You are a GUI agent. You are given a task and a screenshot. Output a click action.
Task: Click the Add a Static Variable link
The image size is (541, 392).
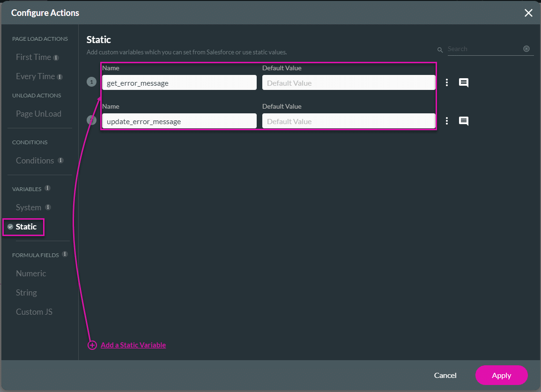133,345
